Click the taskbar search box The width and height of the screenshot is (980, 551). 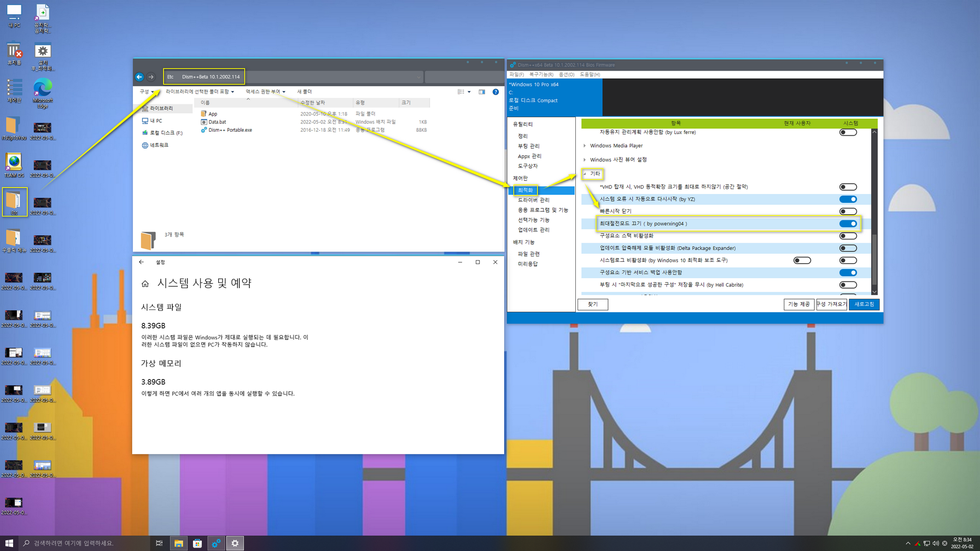(83, 543)
